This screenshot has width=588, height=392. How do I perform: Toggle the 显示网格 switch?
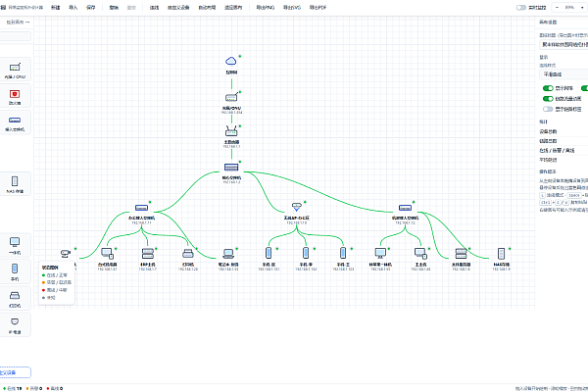coord(548,88)
